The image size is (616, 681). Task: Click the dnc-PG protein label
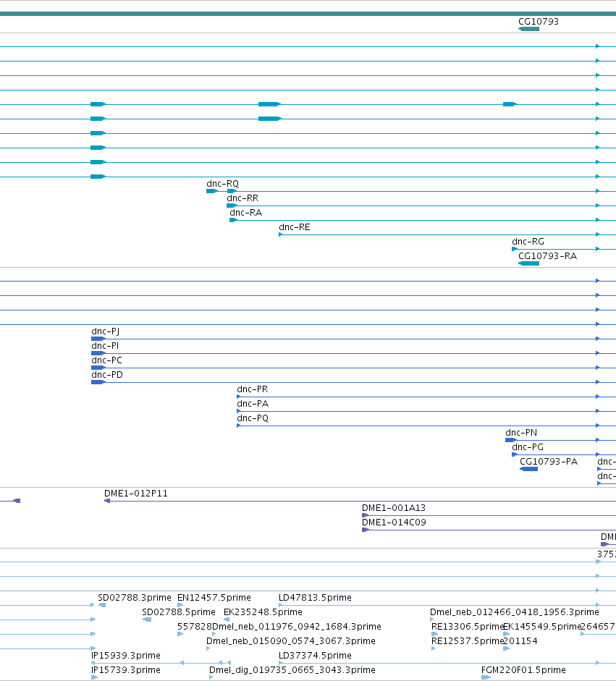tap(528, 447)
